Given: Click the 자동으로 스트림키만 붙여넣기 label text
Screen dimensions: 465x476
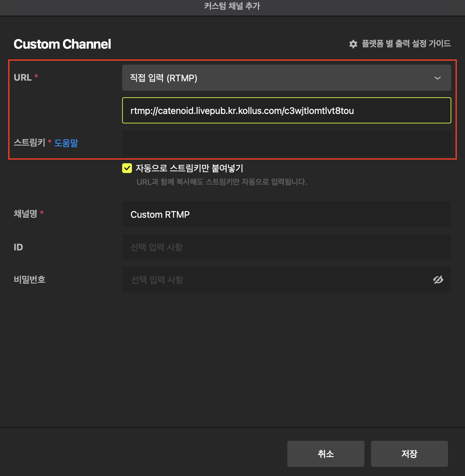Looking at the screenshot, I should point(189,168).
